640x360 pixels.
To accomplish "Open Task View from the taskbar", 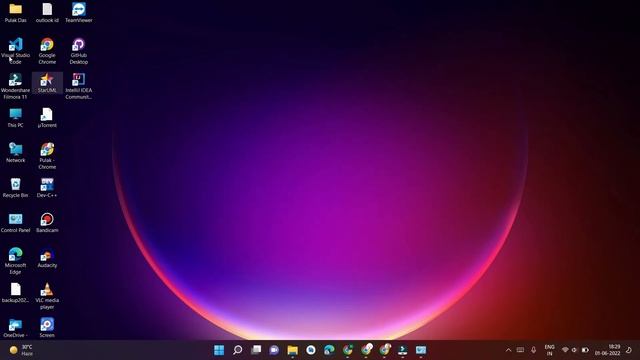I will click(256, 350).
